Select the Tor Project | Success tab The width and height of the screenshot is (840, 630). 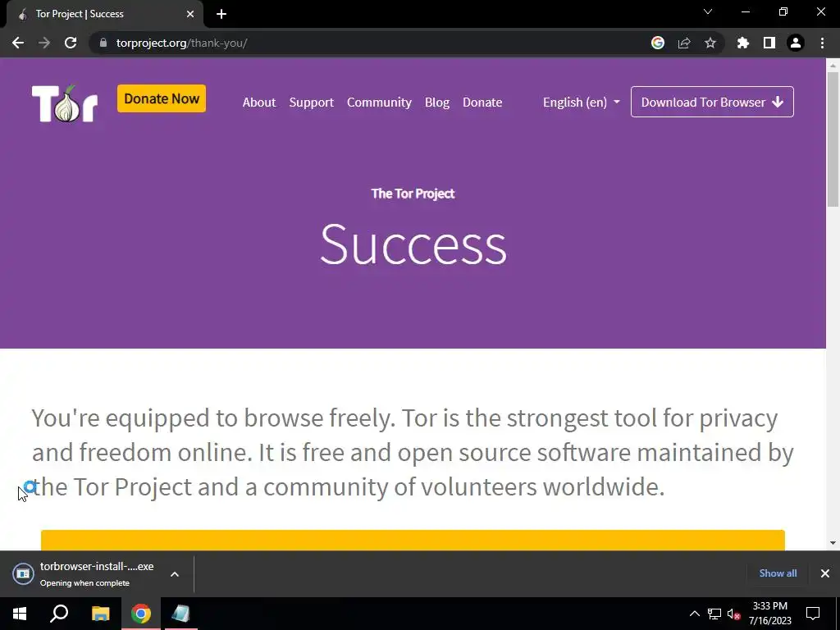[x=104, y=14]
